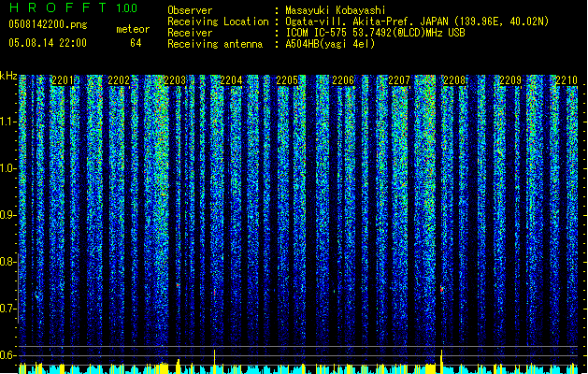Click the Receiving antenna label
Screen dimensions: 588x374
pyautogui.click(x=215, y=44)
